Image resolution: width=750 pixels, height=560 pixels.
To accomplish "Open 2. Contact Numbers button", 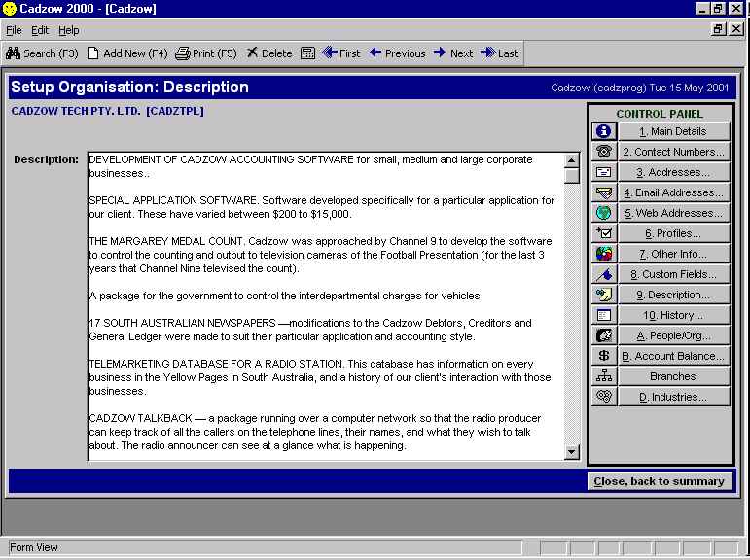I will tap(673, 152).
